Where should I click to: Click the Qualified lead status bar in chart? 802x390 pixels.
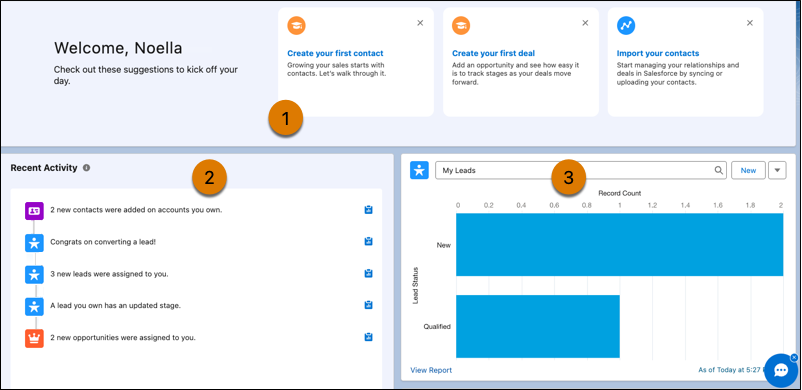point(538,327)
